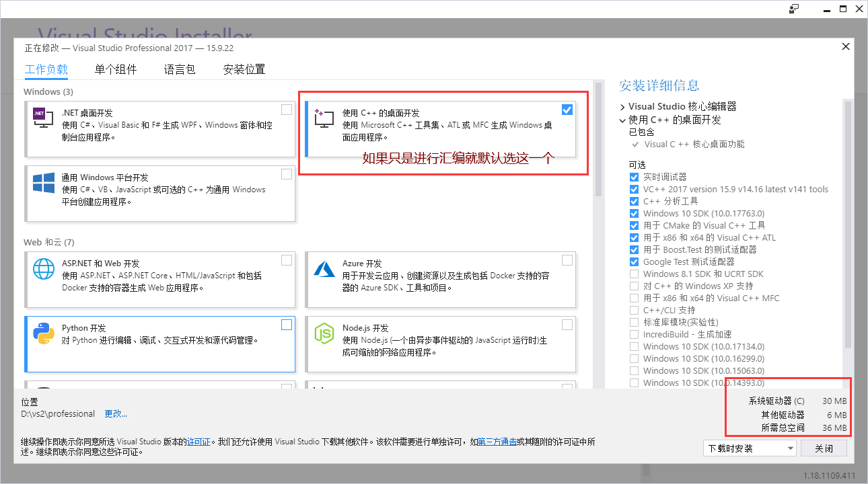Uncheck 用于 CMake 的 Visual C++ 工具
The image size is (868, 484).
pyautogui.click(x=634, y=225)
